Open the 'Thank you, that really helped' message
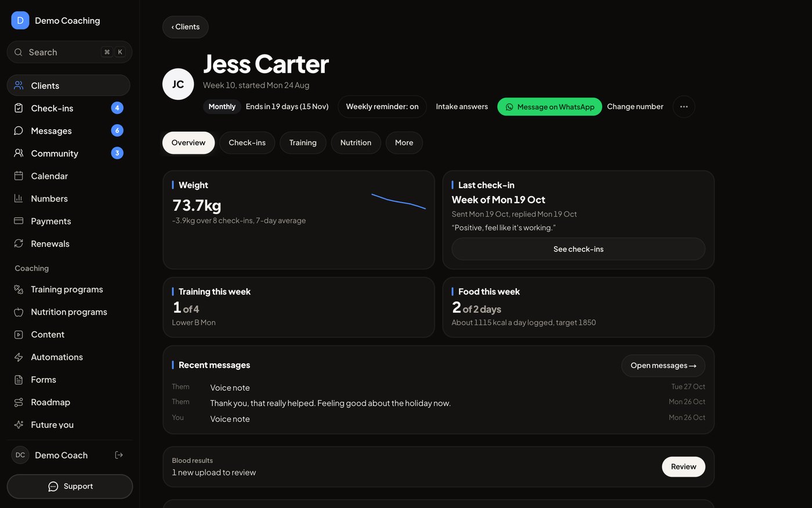812x508 pixels. point(331,403)
